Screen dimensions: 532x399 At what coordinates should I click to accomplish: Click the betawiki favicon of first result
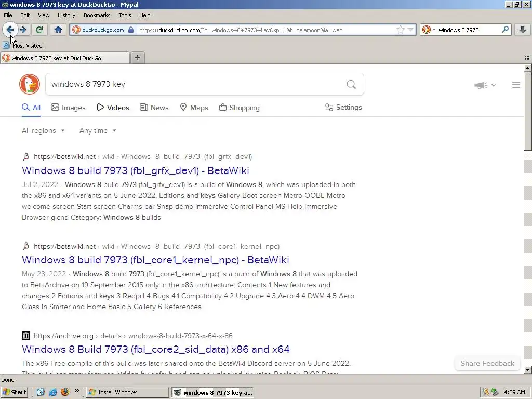pyautogui.click(x=26, y=156)
